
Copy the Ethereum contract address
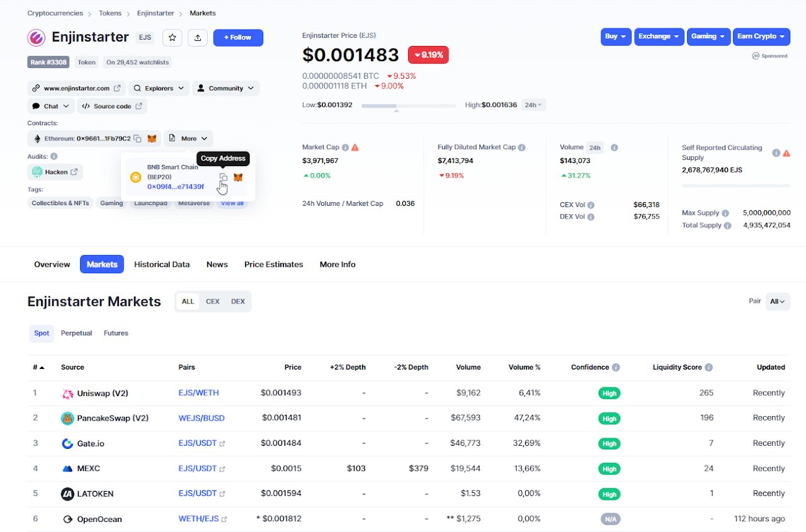pos(138,139)
